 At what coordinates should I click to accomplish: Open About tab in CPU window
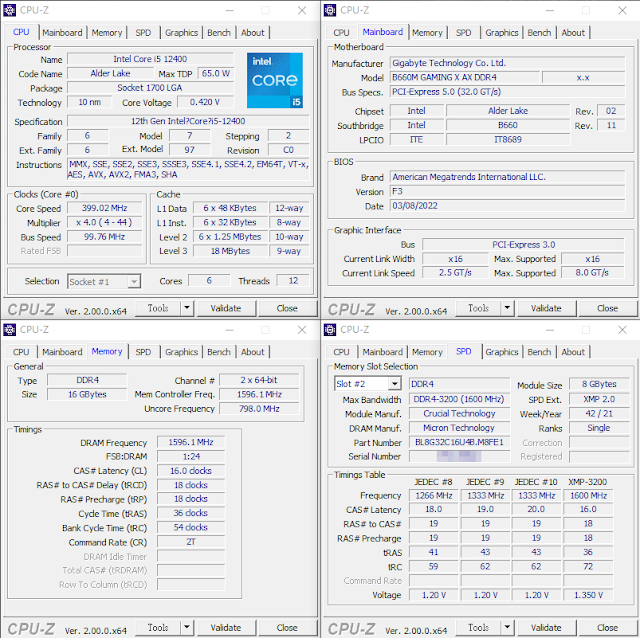coord(253,33)
